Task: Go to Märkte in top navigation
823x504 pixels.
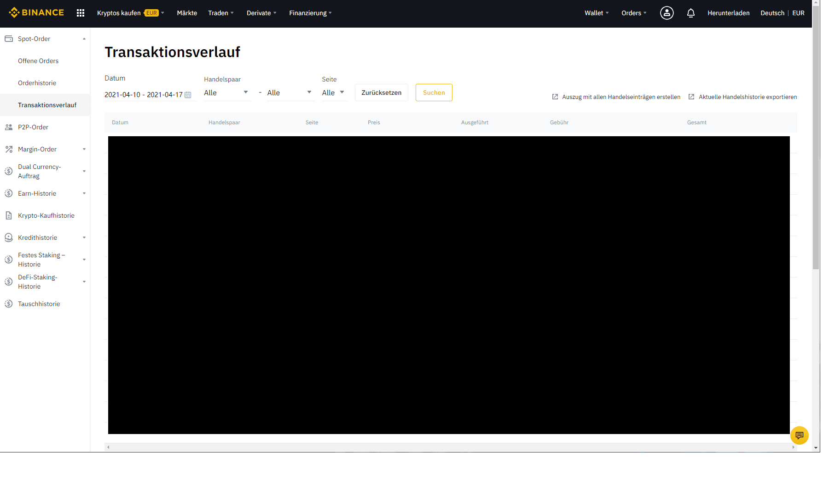Action: [x=187, y=13]
